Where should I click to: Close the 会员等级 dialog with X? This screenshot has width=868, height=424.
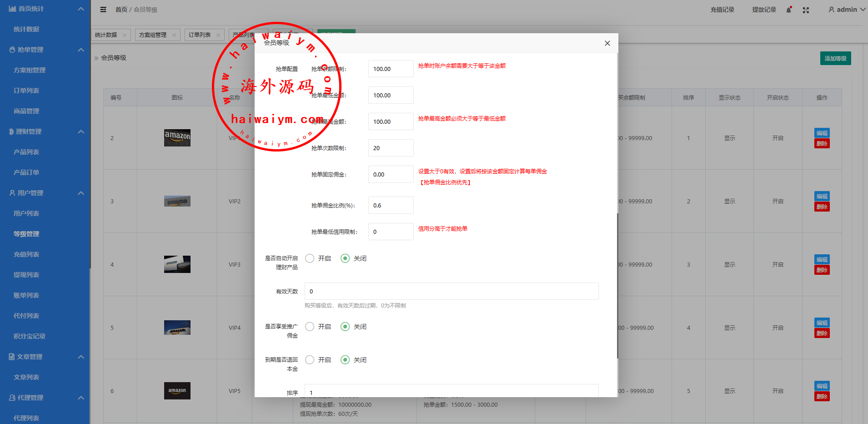[x=607, y=43]
